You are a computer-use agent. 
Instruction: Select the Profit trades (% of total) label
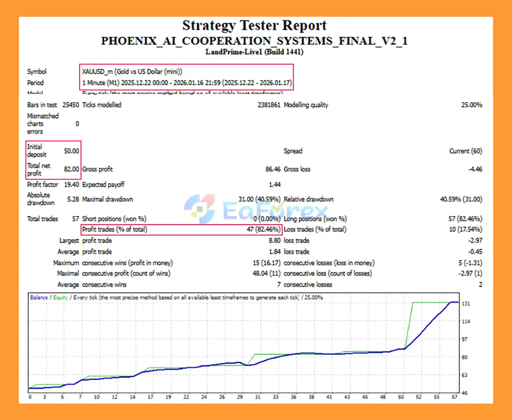point(115,229)
